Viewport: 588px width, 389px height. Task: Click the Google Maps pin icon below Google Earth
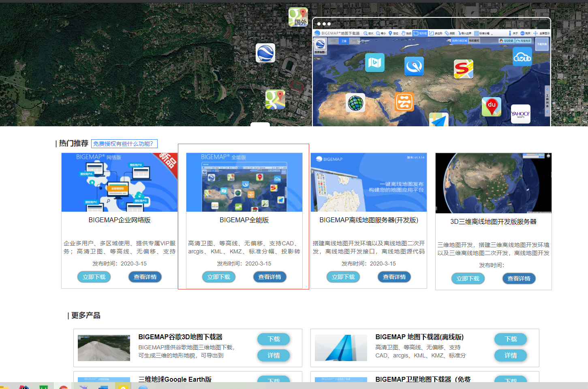(x=275, y=100)
